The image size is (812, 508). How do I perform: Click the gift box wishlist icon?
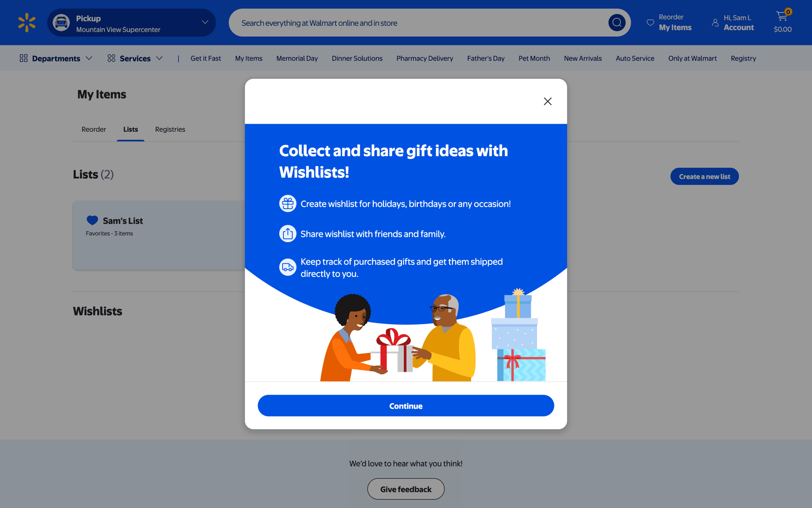tap(288, 204)
